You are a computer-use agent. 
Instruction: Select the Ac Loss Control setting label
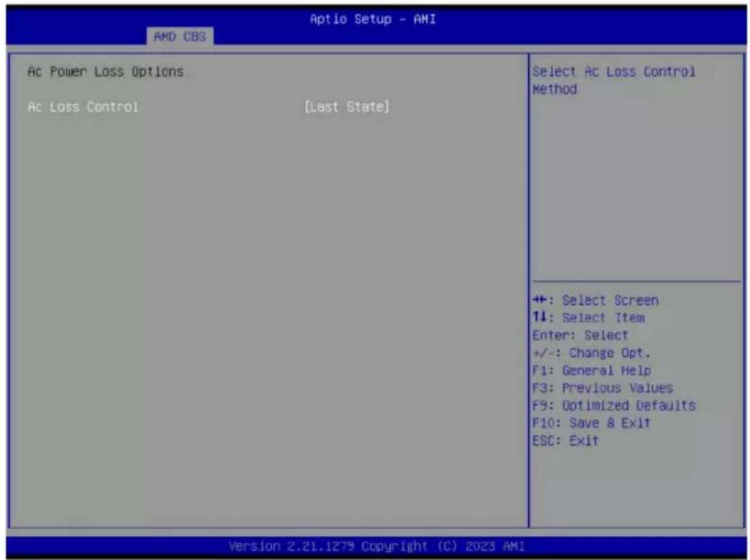coord(84,107)
